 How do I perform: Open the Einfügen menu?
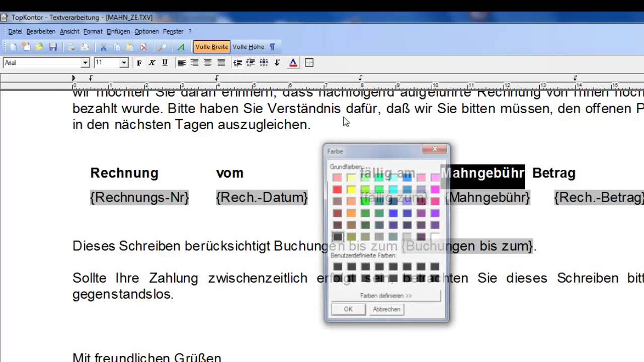point(118,31)
